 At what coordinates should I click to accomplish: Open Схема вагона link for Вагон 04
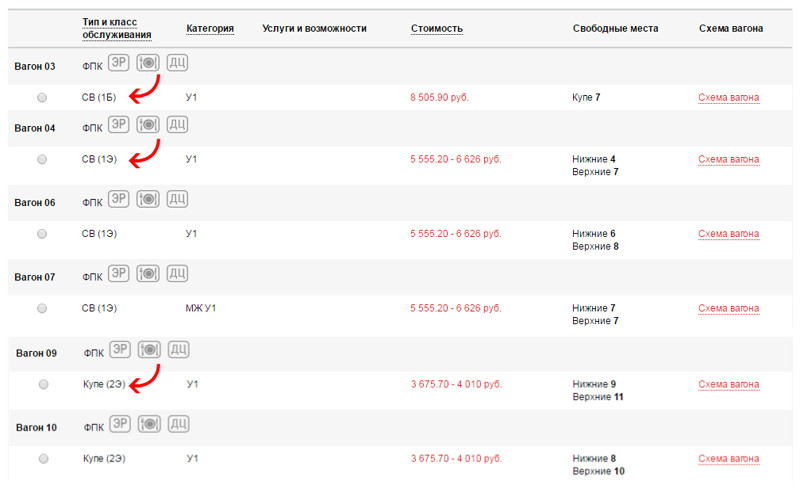pyautogui.click(x=729, y=159)
